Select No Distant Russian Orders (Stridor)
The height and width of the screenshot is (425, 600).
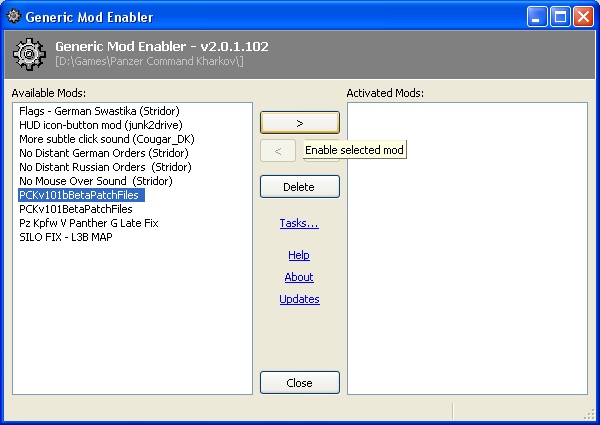click(105, 167)
